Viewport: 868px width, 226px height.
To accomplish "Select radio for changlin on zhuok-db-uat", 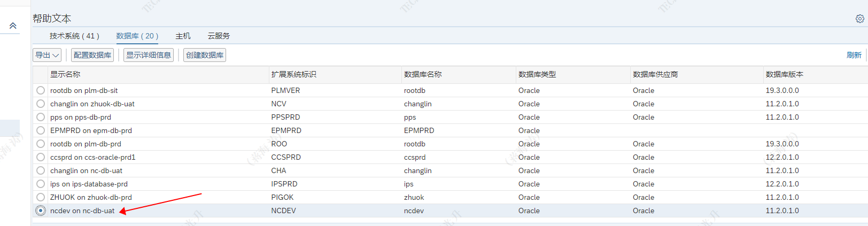I will tap(41, 104).
